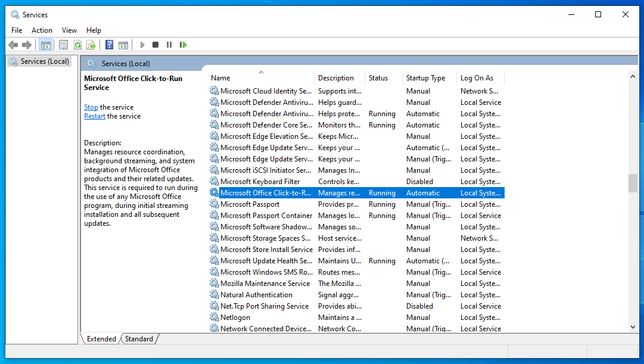The width and height of the screenshot is (644, 364).
Task: Click the Forward arrow toolbar icon
Action: click(x=27, y=45)
